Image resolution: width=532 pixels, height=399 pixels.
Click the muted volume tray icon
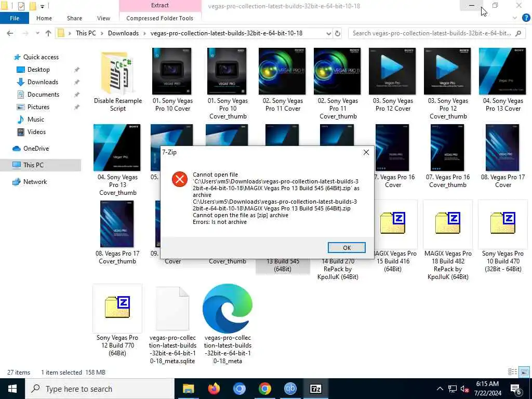tap(465, 389)
